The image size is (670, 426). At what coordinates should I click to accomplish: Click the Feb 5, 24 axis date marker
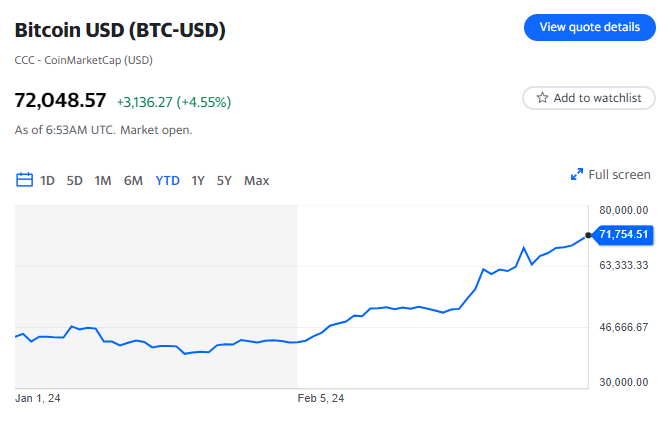pos(321,398)
